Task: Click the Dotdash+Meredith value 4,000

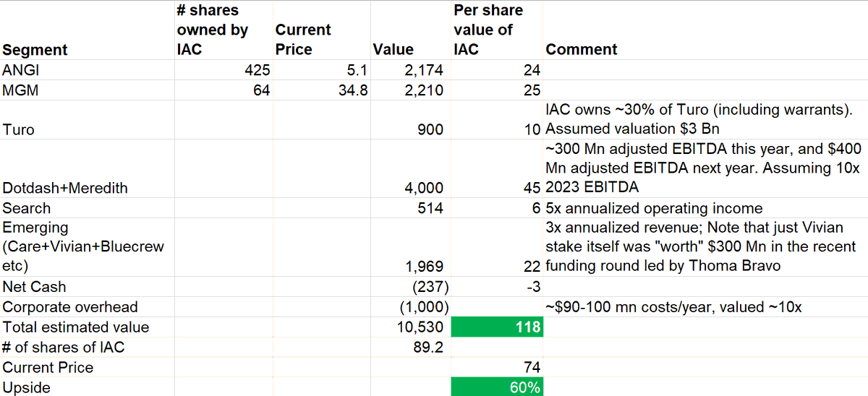Action: coord(409,168)
